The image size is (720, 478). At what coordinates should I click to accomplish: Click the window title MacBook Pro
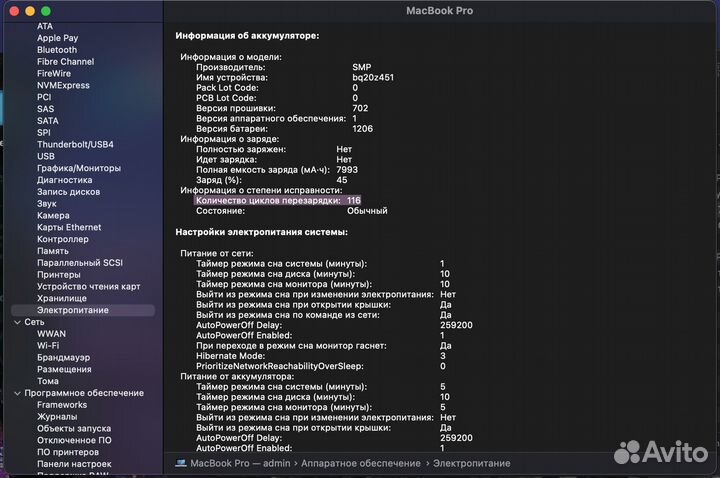[439, 11]
